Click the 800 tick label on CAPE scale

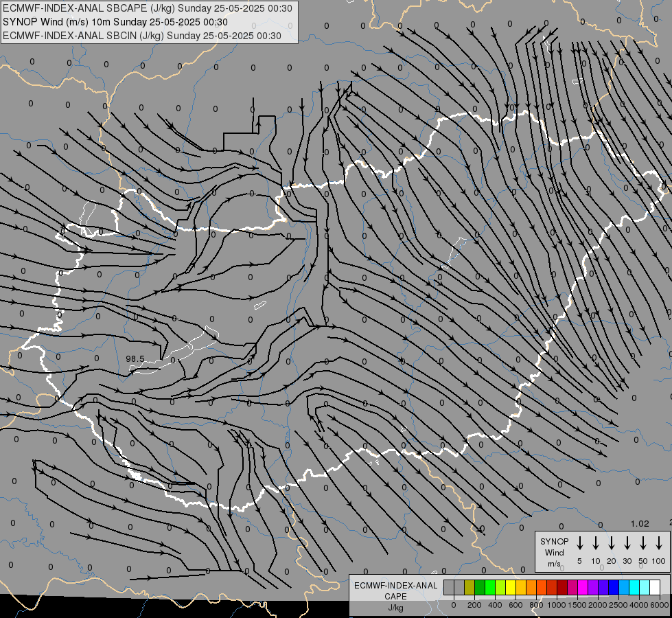(x=536, y=605)
